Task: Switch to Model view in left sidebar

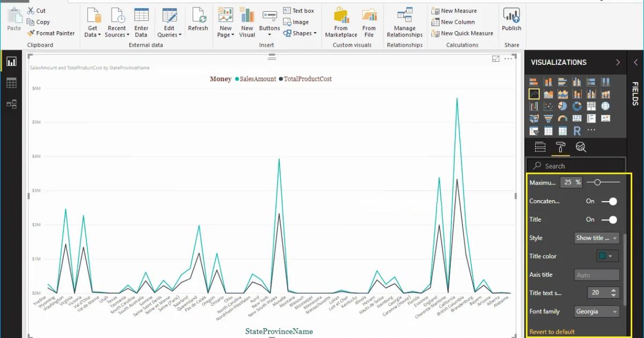Action: click(12, 104)
